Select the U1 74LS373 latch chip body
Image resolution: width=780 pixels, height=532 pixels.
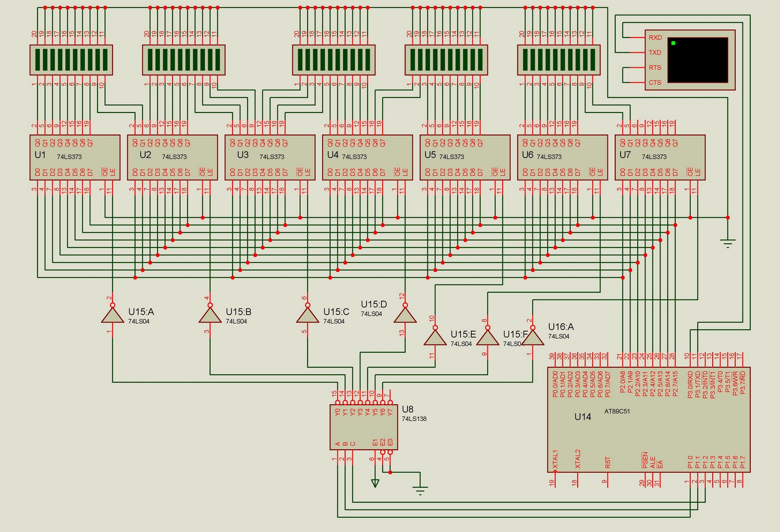point(75,157)
